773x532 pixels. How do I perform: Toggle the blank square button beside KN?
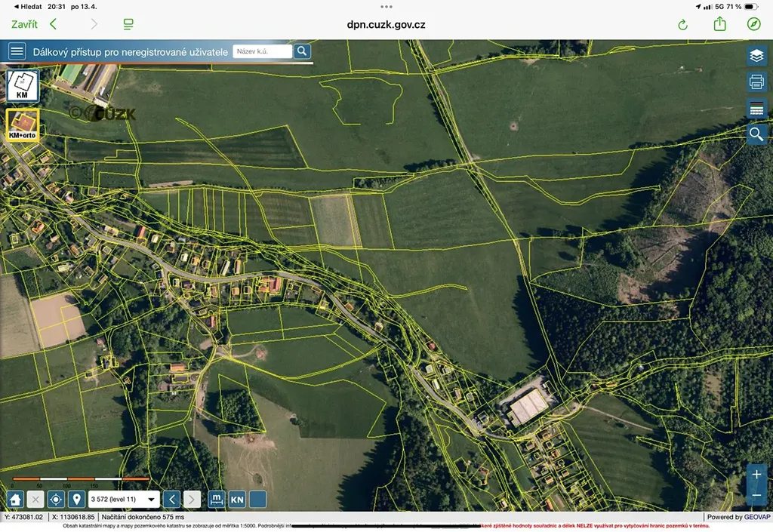pyautogui.click(x=257, y=500)
